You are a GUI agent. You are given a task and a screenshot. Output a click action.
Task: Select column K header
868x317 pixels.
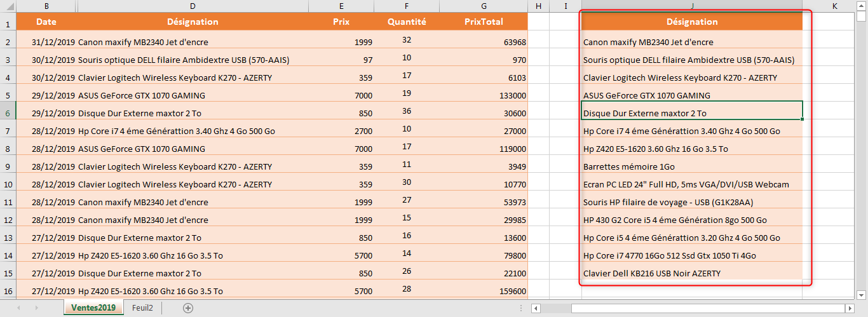835,6
